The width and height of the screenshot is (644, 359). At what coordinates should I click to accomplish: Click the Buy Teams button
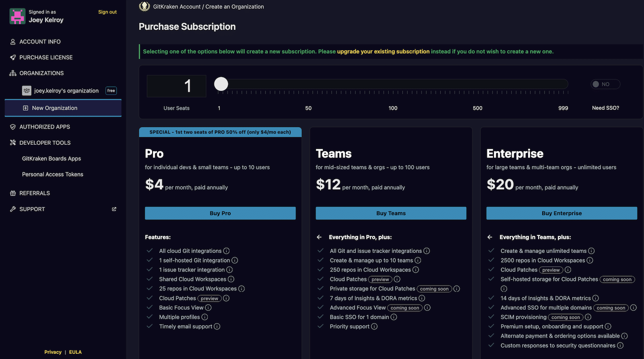391,213
